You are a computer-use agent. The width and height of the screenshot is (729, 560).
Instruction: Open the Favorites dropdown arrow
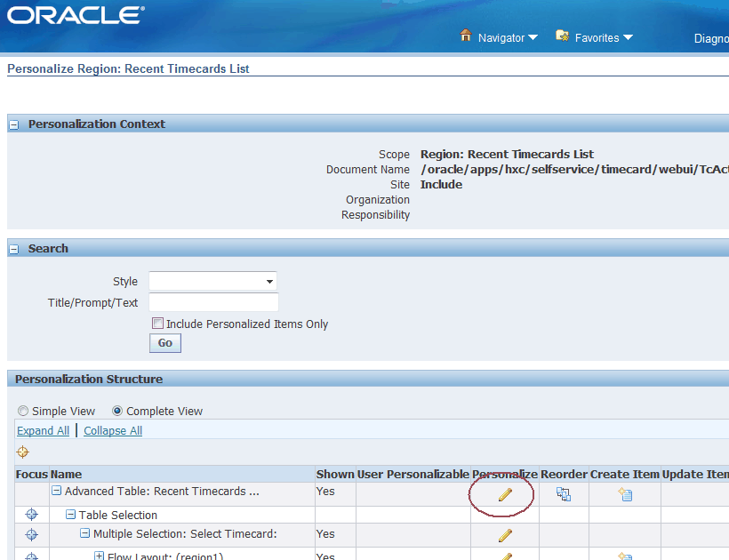pyautogui.click(x=628, y=37)
